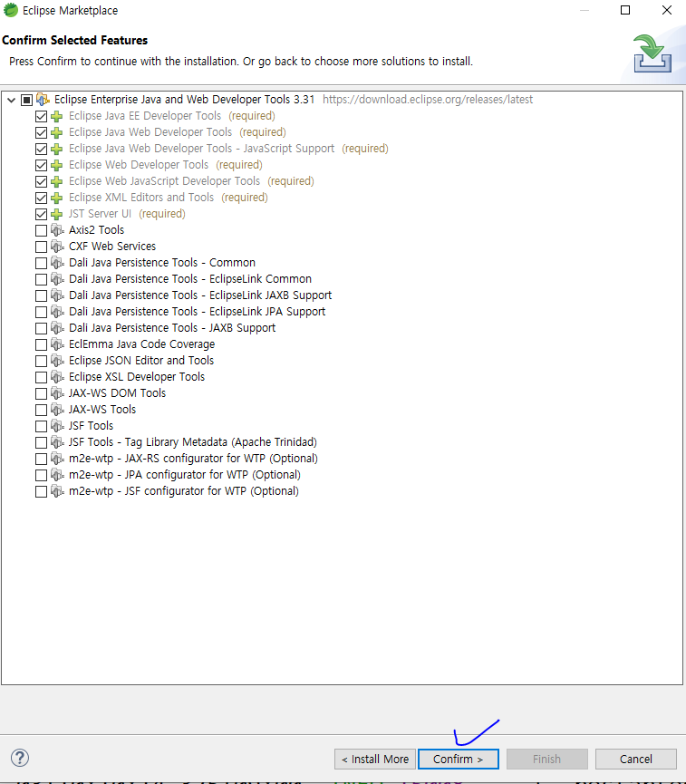Screen dimensions: 686x784
Task: Click the Install More button
Action: pyautogui.click(x=375, y=759)
